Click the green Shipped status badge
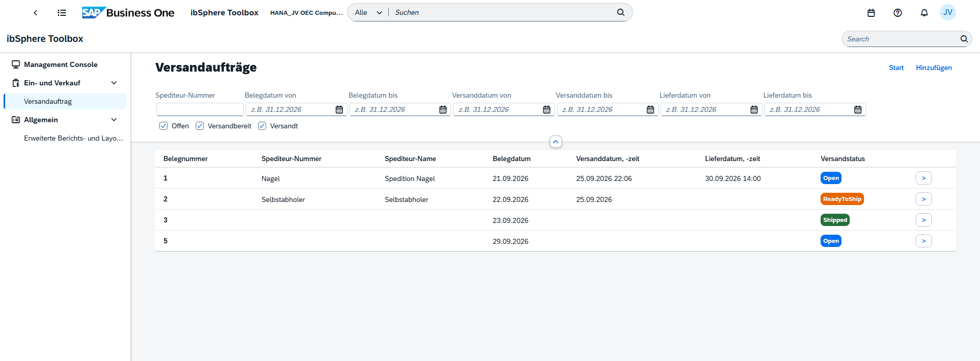The height and width of the screenshot is (361, 980). pyautogui.click(x=835, y=220)
